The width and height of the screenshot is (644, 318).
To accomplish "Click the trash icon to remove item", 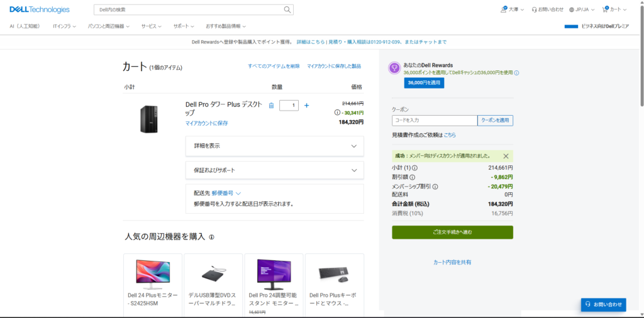I will [x=271, y=106].
